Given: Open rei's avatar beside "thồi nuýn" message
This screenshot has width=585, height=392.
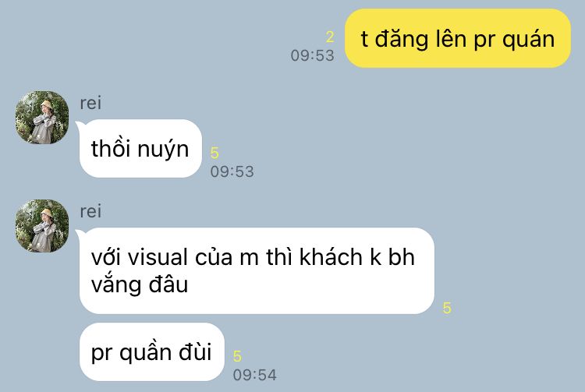Looking at the screenshot, I should tap(42, 118).
